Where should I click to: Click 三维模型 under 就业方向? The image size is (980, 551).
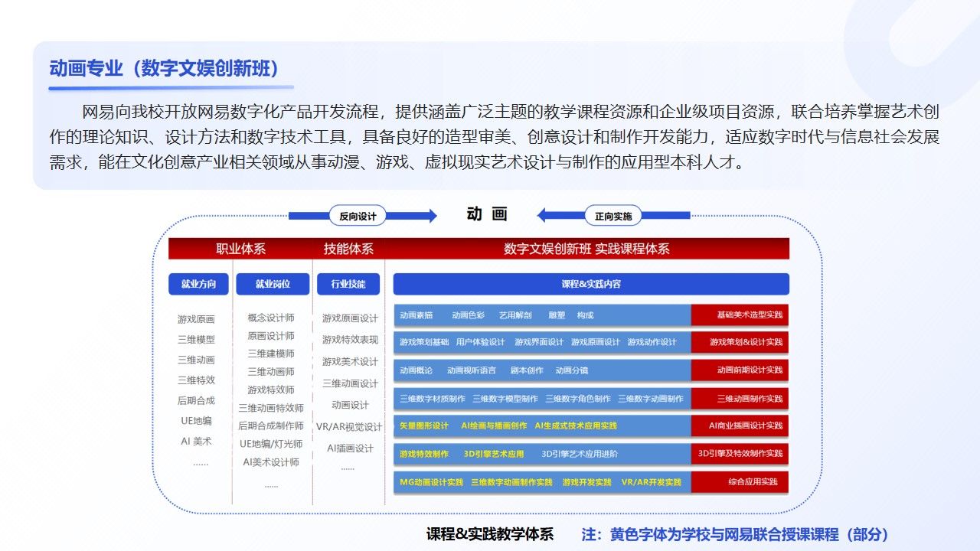(196, 340)
